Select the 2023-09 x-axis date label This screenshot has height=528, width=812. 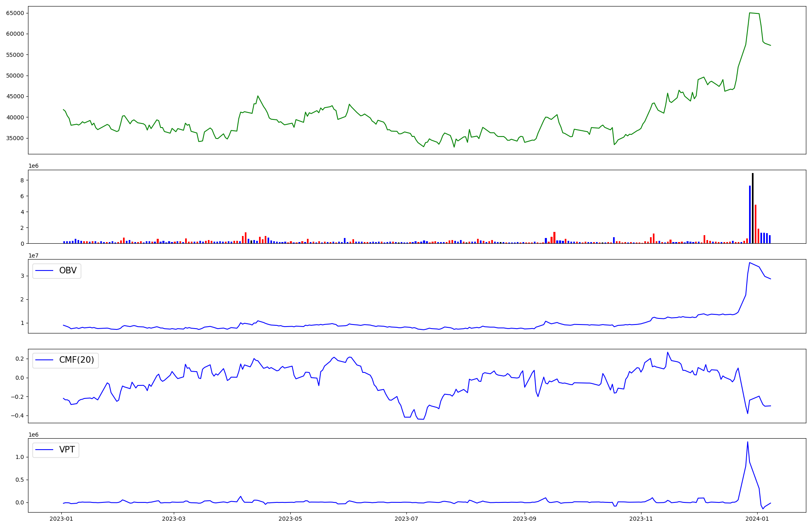pos(525,519)
